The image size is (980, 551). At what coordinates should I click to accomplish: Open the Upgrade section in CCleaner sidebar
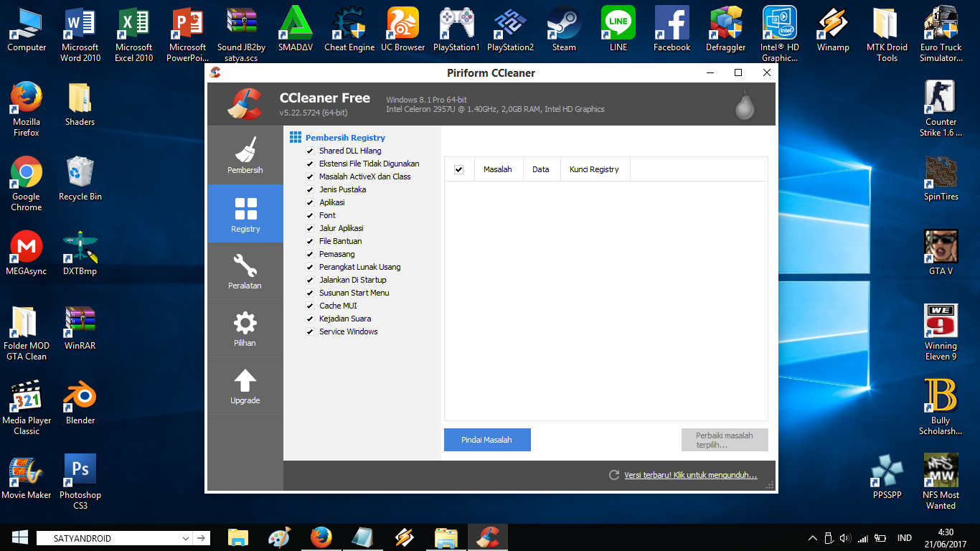click(x=245, y=386)
